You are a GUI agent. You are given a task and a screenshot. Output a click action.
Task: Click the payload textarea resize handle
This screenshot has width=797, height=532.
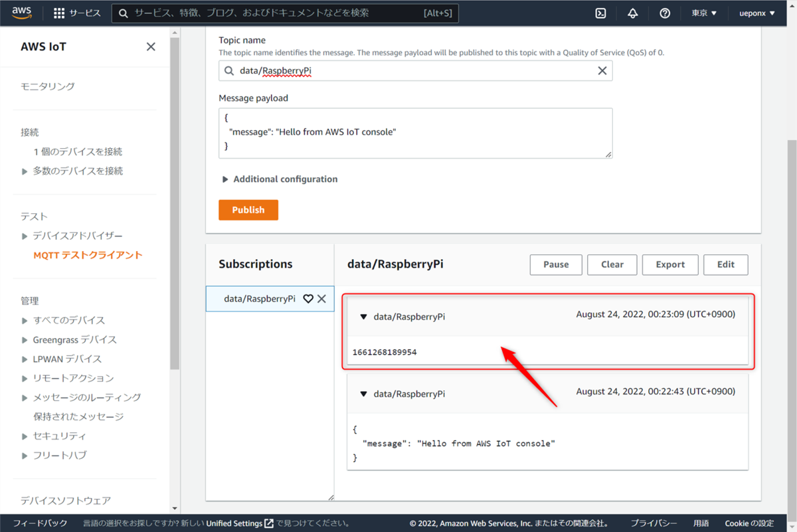[608, 154]
